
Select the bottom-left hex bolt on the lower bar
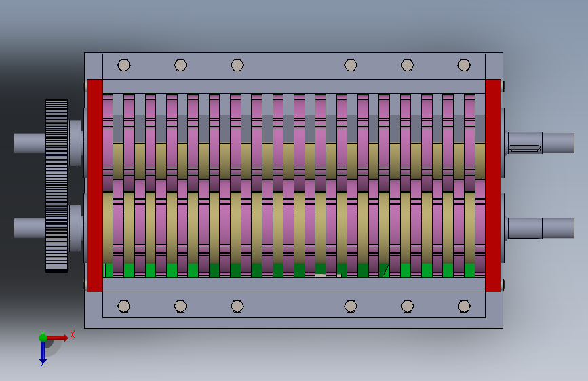(x=123, y=306)
